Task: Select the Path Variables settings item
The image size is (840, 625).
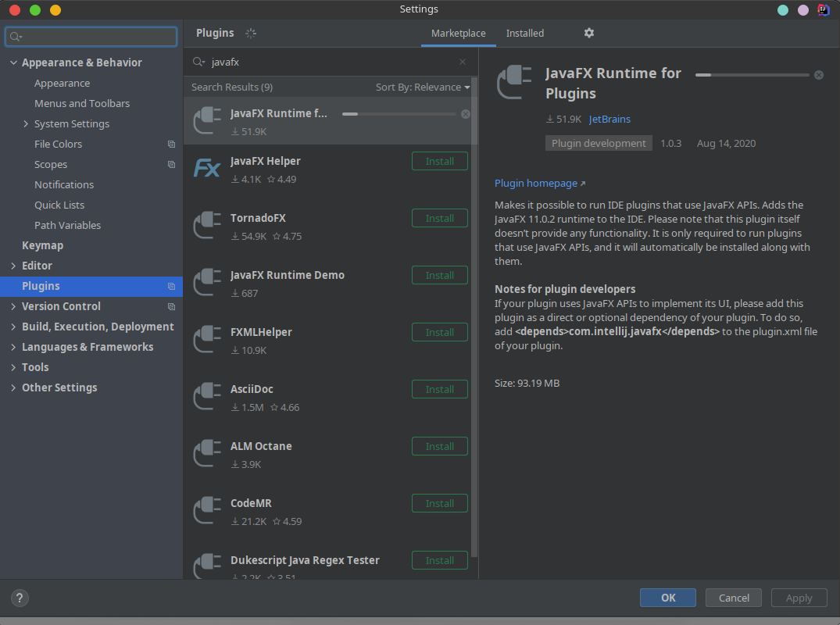Action: coord(67,226)
